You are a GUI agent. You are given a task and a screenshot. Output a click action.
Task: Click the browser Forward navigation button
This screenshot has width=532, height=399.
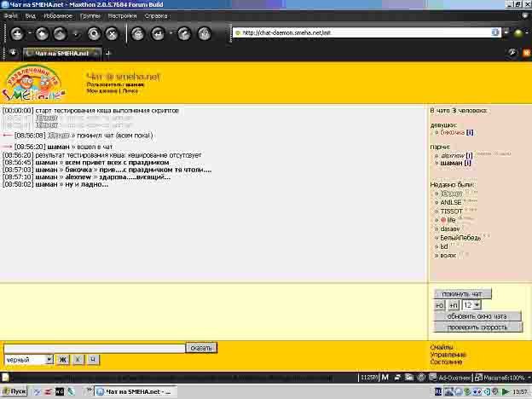(41, 34)
